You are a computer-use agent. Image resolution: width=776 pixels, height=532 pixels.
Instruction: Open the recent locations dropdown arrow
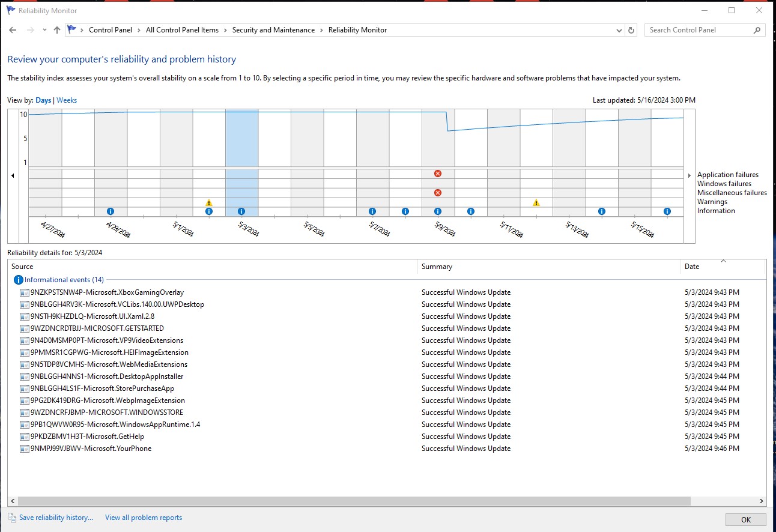(x=44, y=30)
